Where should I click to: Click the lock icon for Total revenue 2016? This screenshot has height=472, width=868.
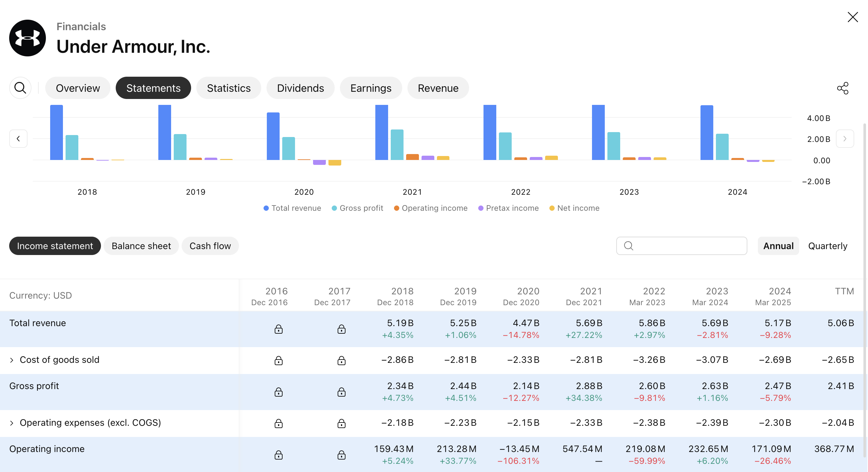[x=278, y=329]
